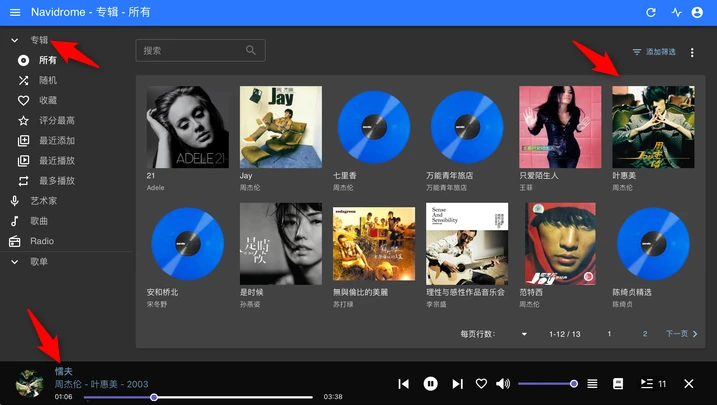Click artist link 陈绮贞
717x405 pixels.
(x=623, y=304)
